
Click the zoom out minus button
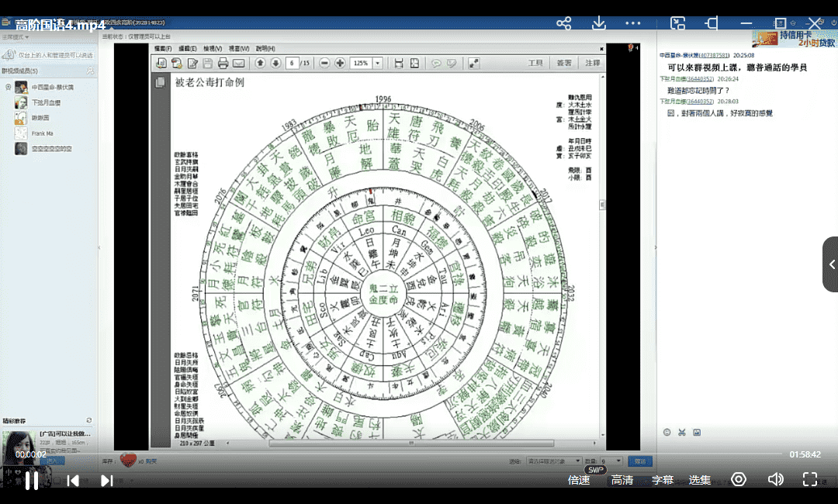pos(324,63)
